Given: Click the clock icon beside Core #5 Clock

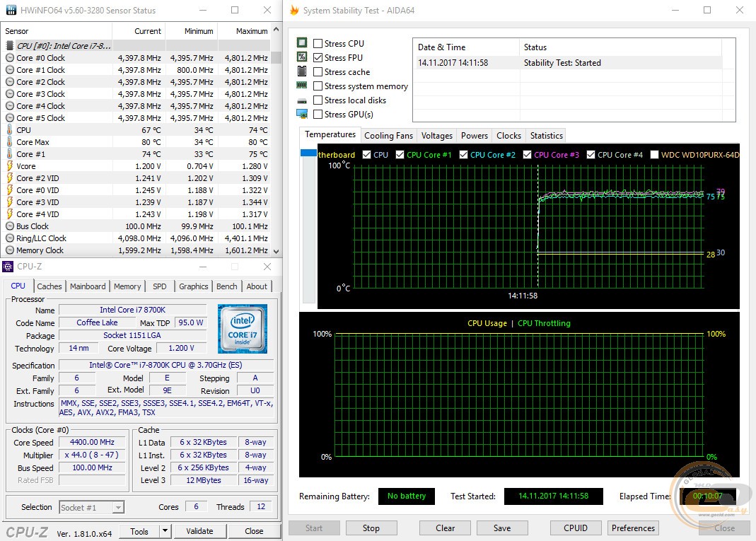Looking at the screenshot, I should point(10,118).
